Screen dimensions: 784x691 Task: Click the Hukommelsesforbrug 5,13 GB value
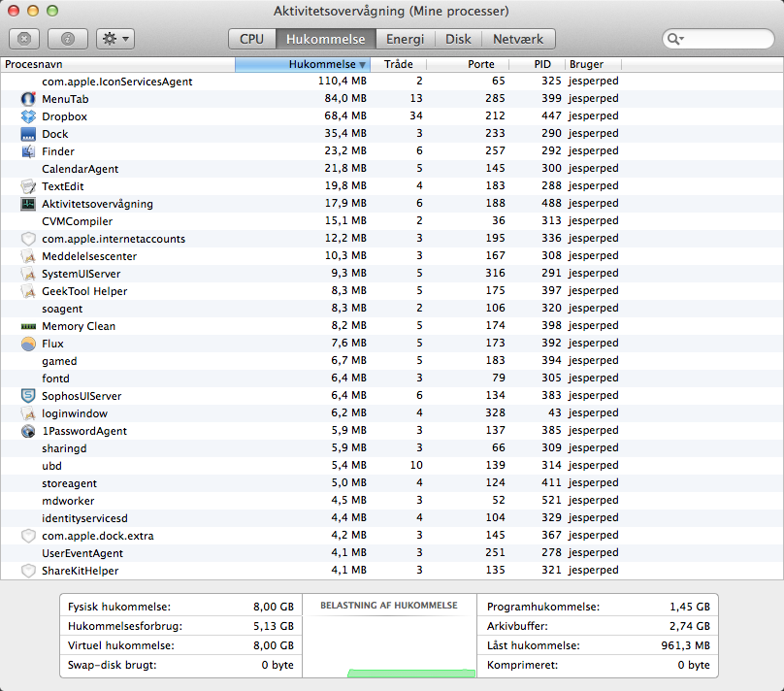click(273, 626)
